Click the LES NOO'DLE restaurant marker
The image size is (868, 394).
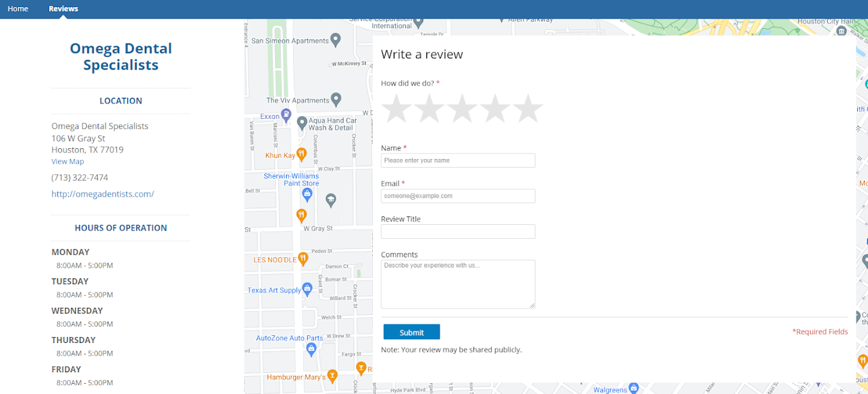tap(303, 259)
